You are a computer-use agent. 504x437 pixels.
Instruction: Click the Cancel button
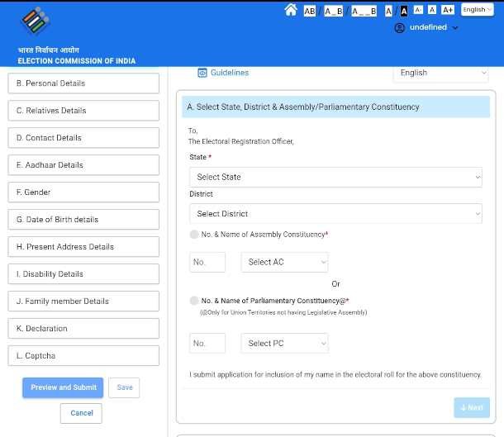[x=82, y=413]
